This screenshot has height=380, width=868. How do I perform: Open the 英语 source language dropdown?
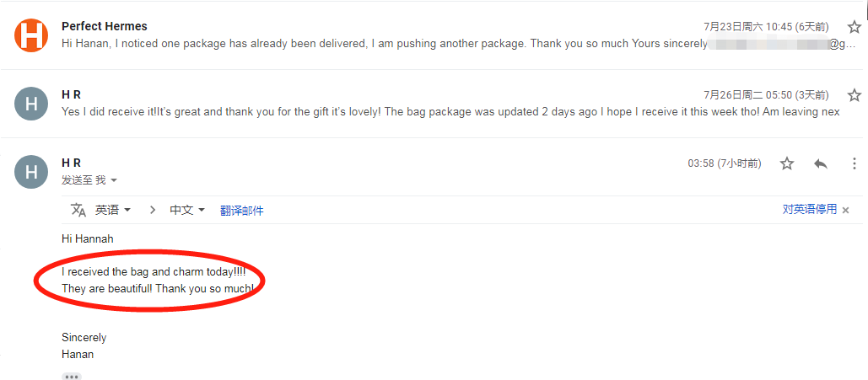[113, 210]
